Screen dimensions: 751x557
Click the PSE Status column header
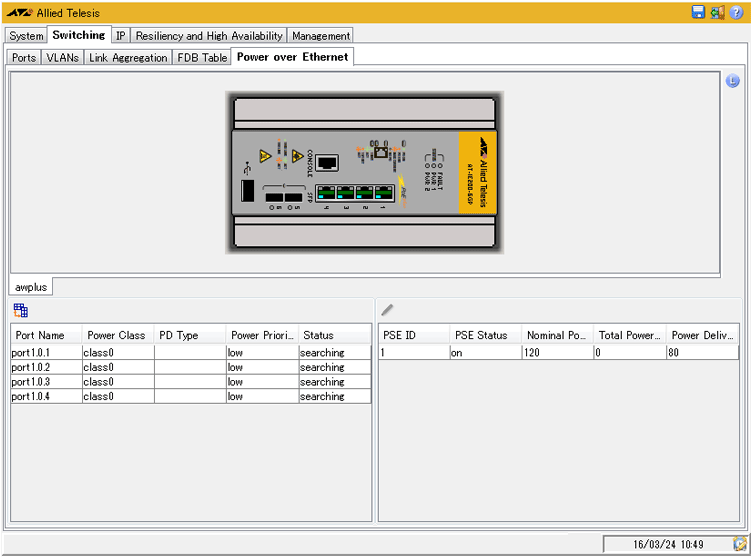481,335
